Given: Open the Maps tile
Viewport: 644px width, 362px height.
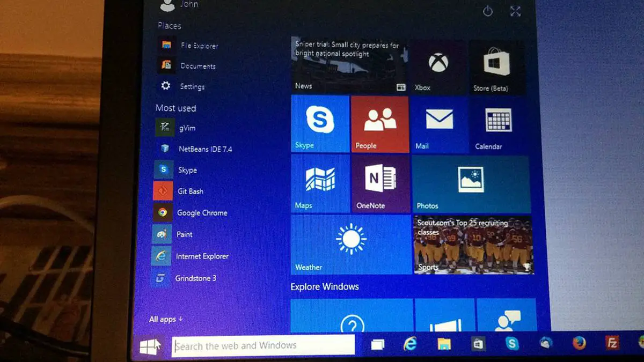Looking at the screenshot, I should point(320,184).
